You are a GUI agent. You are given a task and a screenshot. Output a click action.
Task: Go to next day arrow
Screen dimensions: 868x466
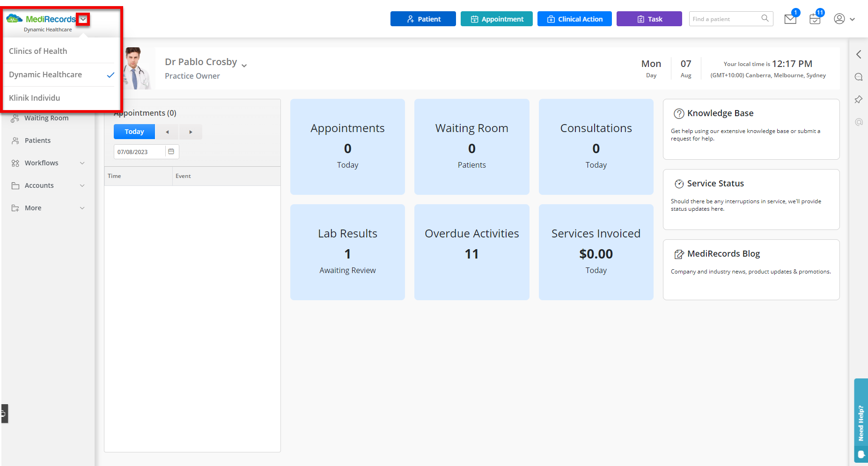click(x=191, y=132)
